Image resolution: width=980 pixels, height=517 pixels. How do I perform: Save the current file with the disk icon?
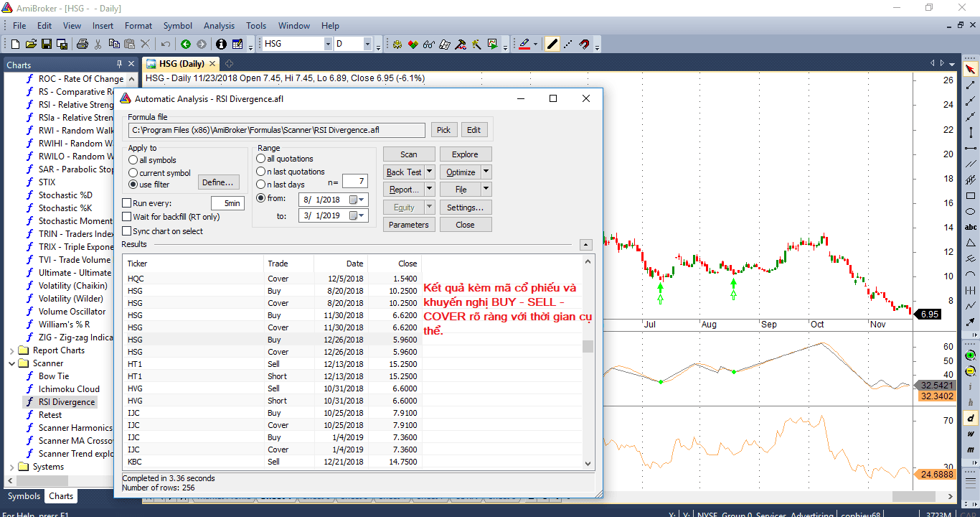47,45
